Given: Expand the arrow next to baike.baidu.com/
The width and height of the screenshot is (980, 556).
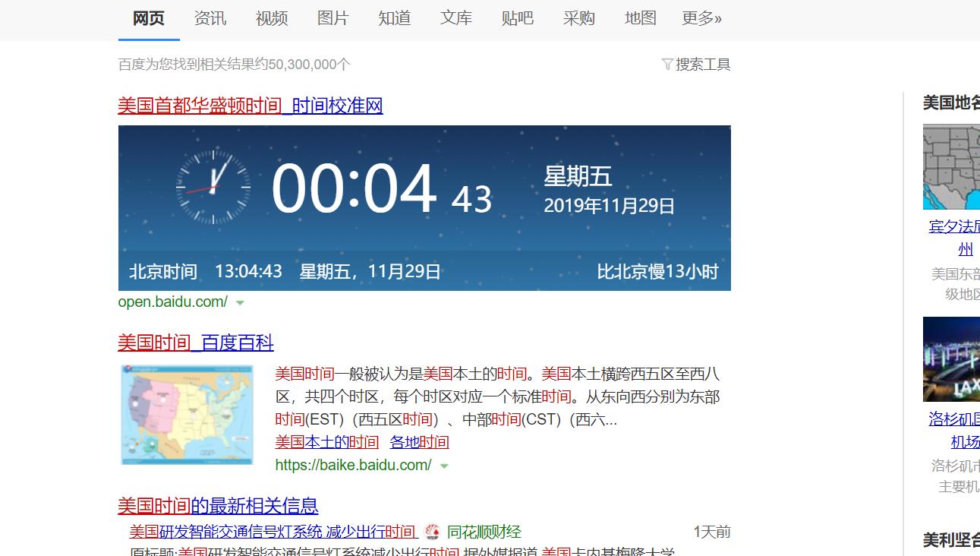Looking at the screenshot, I should click(x=444, y=466).
